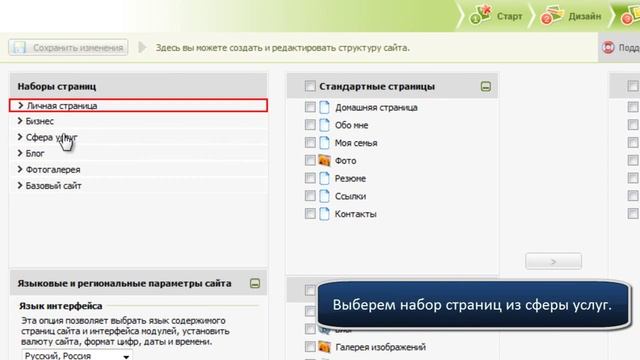Select the Моя семья label

356,143
